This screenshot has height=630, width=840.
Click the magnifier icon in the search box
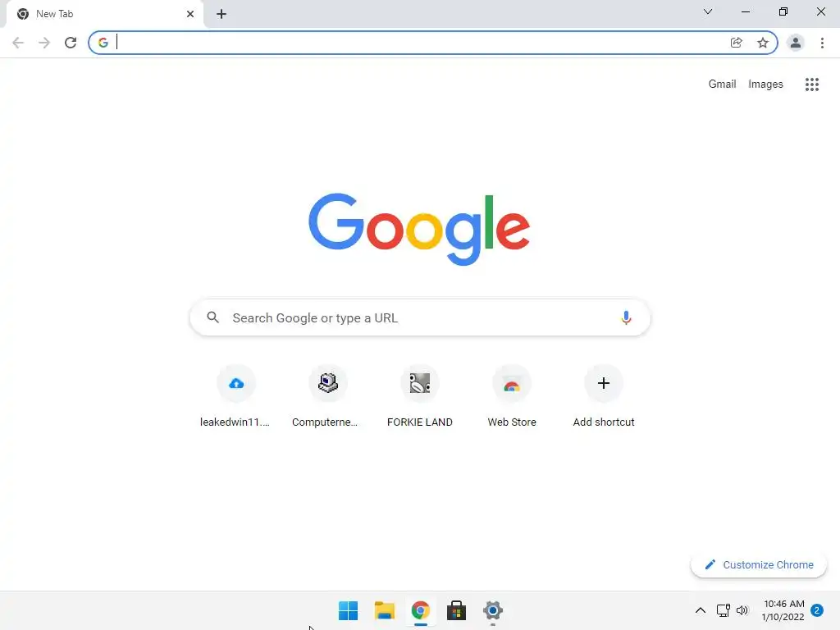(x=213, y=317)
